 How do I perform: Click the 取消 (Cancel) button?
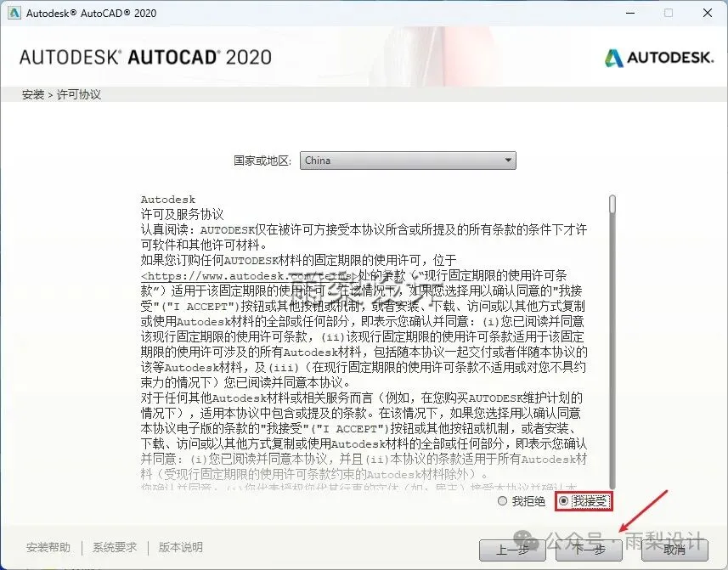[674, 550]
